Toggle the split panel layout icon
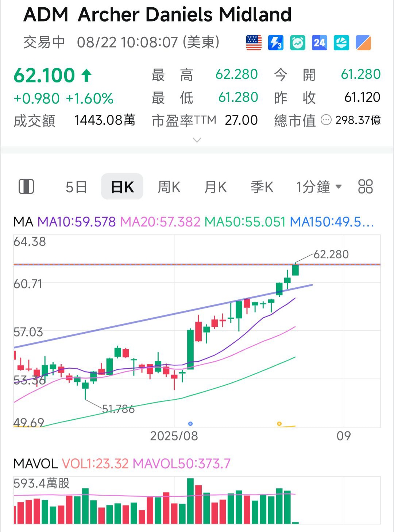Screen dimensions: 394x532 26,187
